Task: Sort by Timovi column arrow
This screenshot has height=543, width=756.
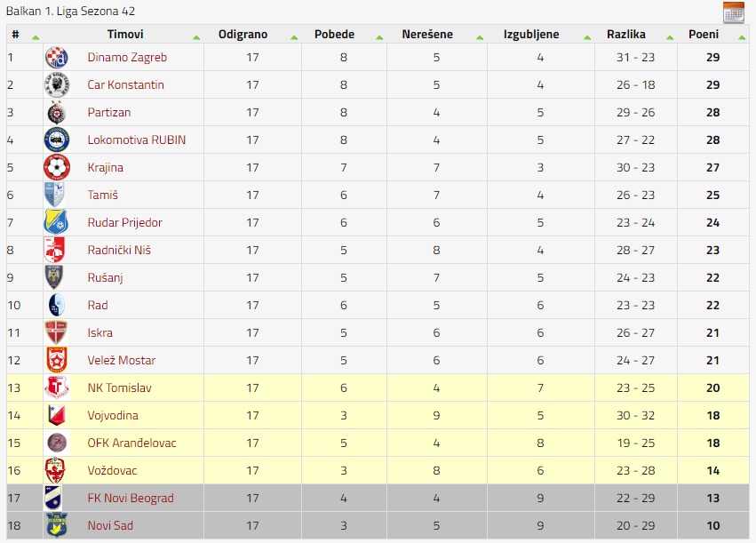Action: click(x=196, y=37)
